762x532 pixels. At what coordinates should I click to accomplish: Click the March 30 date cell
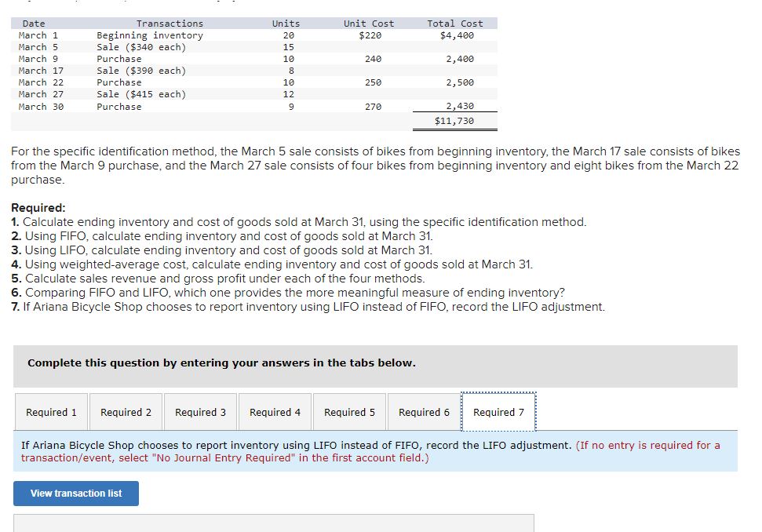[41, 107]
